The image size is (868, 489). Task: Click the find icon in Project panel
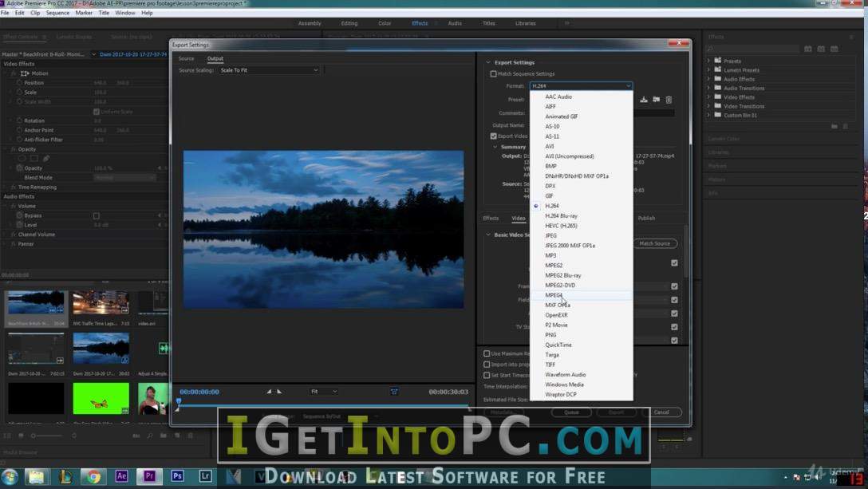click(149, 436)
